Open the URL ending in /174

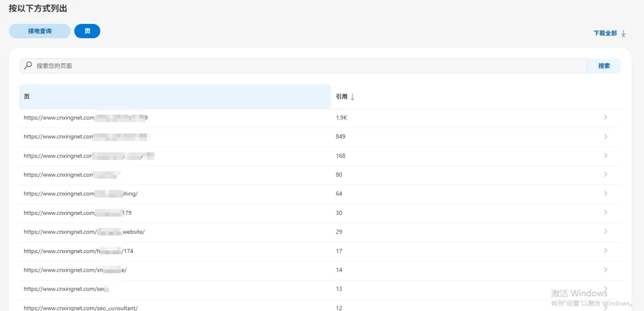coord(78,251)
